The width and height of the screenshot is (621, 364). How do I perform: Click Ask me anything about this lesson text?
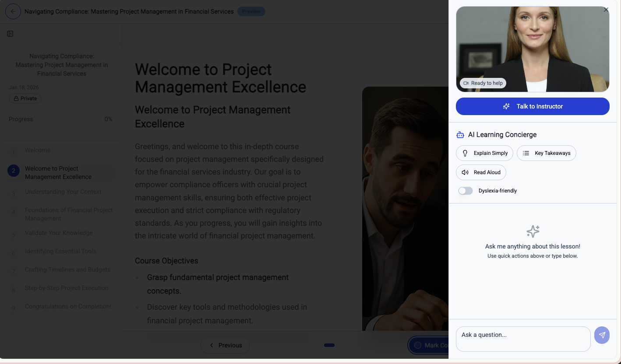pos(533,246)
